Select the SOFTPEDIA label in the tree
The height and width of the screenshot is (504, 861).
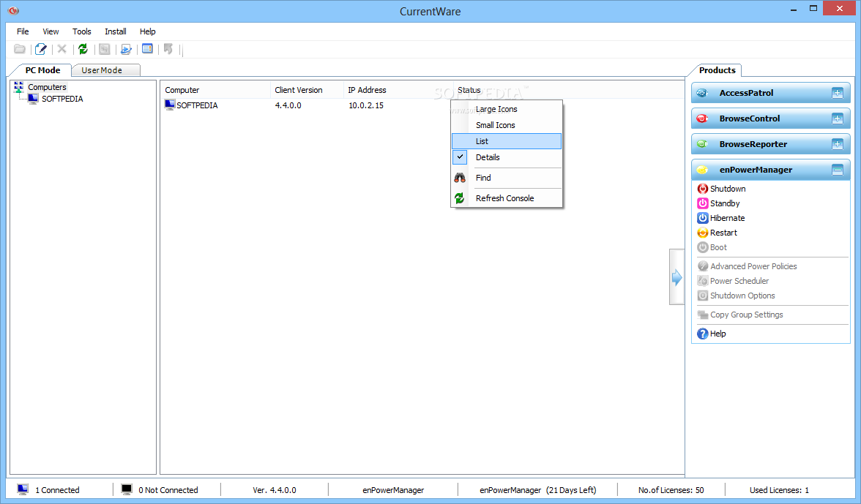point(63,99)
